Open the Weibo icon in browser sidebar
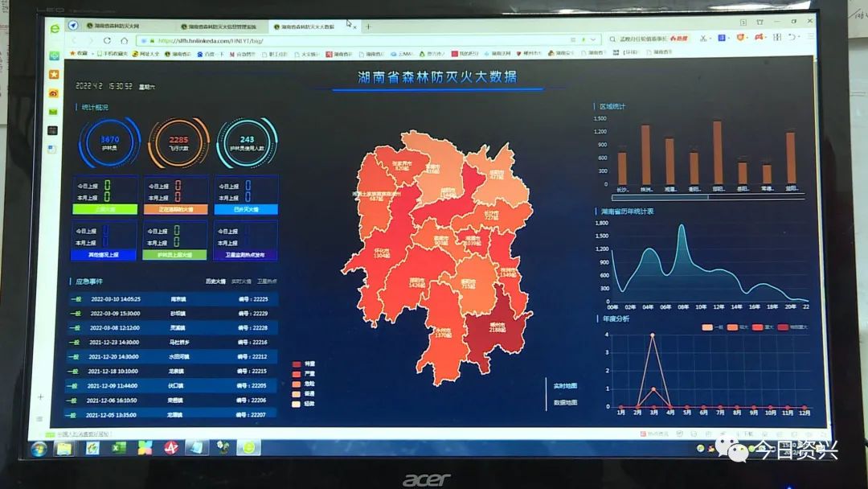868x489 pixels. (x=54, y=92)
